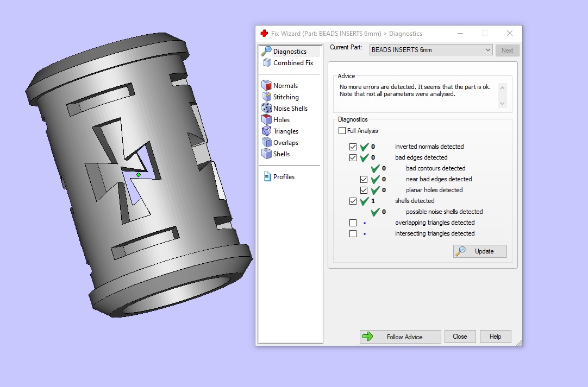588x387 pixels.
Task: Enable the Full Analysis checkbox
Action: pos(342,131)
